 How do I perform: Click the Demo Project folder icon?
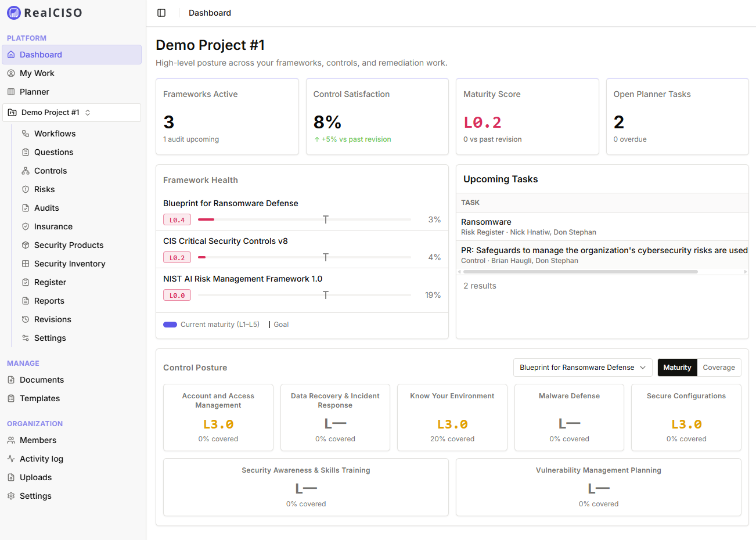(12, 113)
